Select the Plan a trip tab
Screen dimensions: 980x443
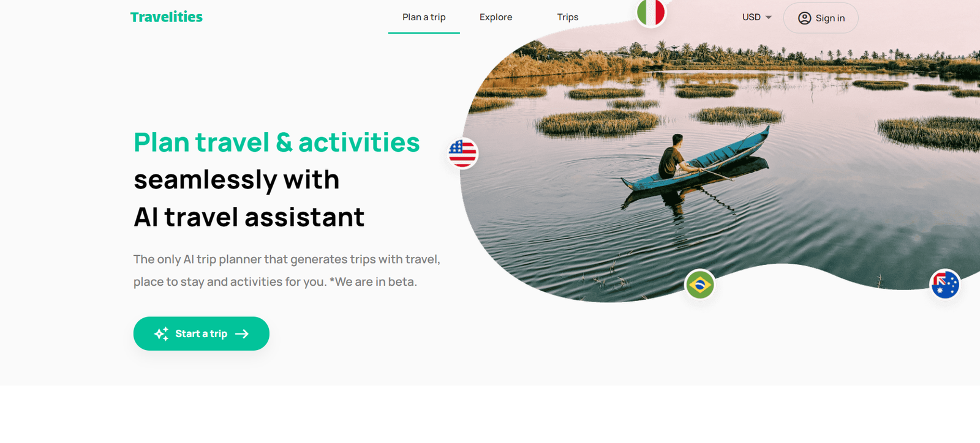[x=424, y=17]
